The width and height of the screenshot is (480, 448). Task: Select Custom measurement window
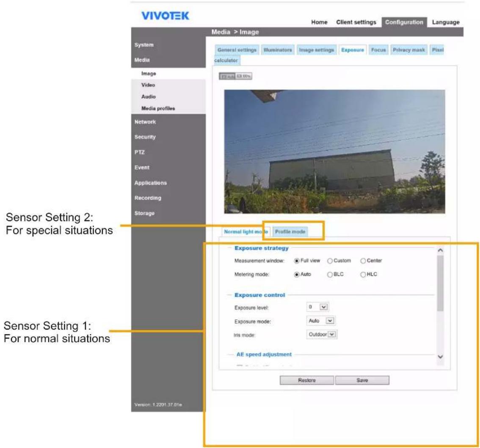pyautogui.click(x=330, y=261)
